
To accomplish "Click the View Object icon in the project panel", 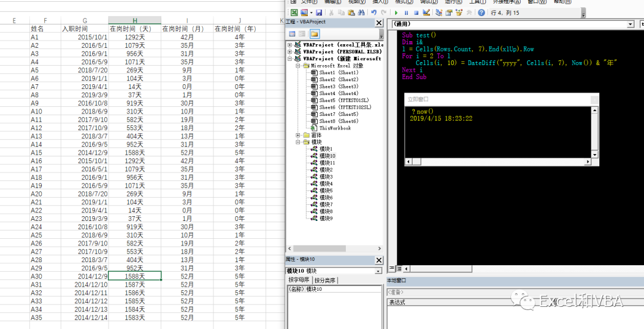I will coord(302,33).
